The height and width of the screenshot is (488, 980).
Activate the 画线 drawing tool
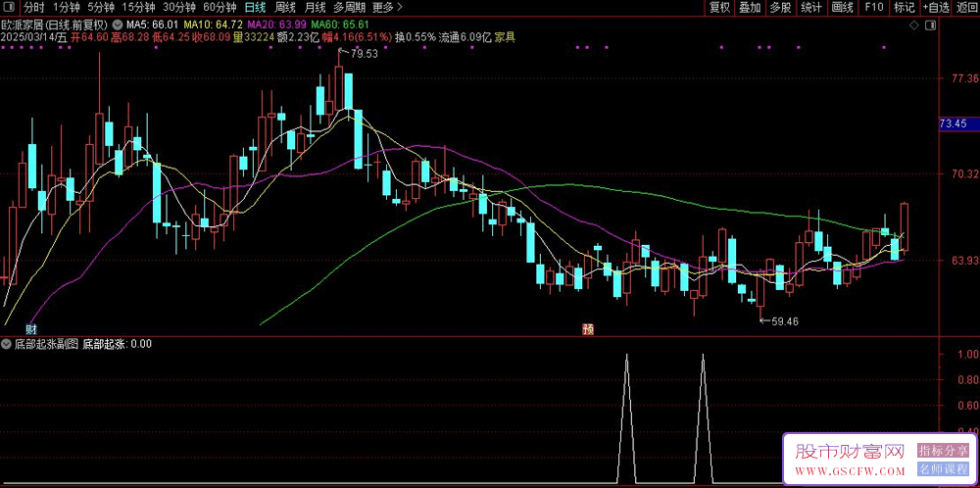(842, 8)
